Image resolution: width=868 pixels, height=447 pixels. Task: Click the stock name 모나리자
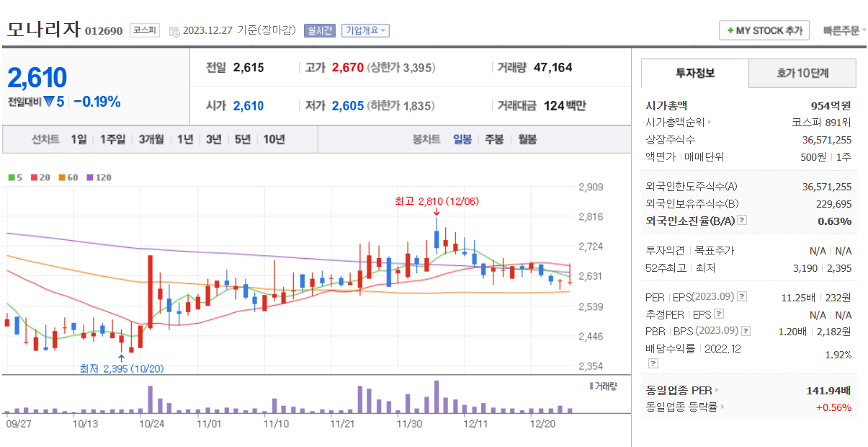tap(43, 30)
